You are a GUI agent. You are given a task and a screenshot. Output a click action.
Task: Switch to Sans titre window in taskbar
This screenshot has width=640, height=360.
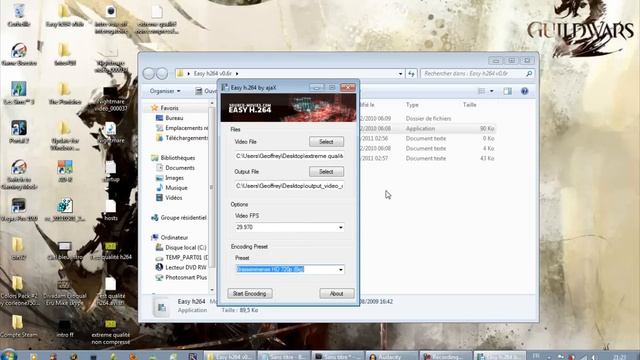[x=284, y=356]
